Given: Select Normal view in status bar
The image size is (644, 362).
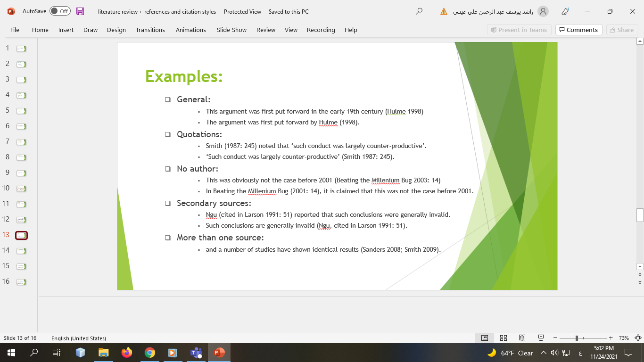Looking at the screenshot, I should [484, 337].
